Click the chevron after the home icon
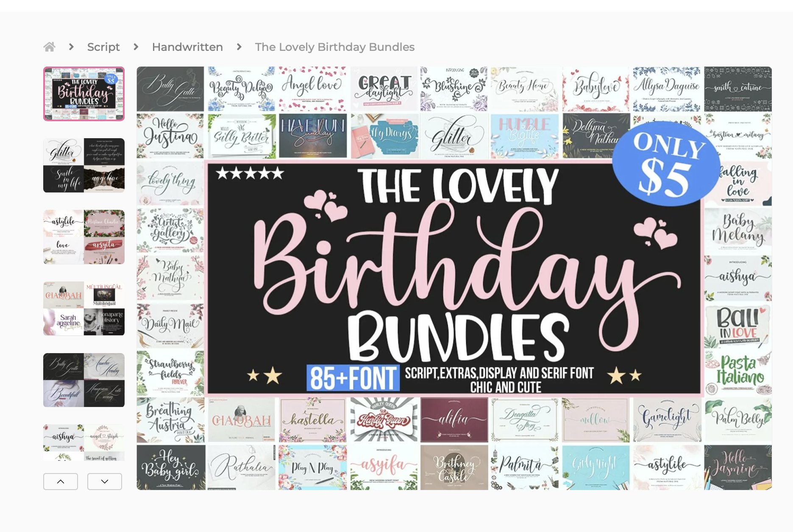Screen dimensions: 793x532 (x=71, y=47)
